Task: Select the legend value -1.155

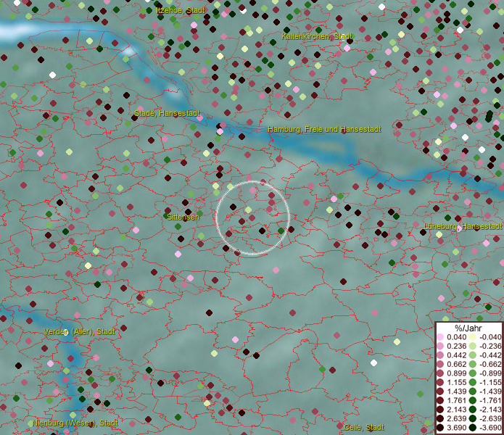Action: (490, 382)
